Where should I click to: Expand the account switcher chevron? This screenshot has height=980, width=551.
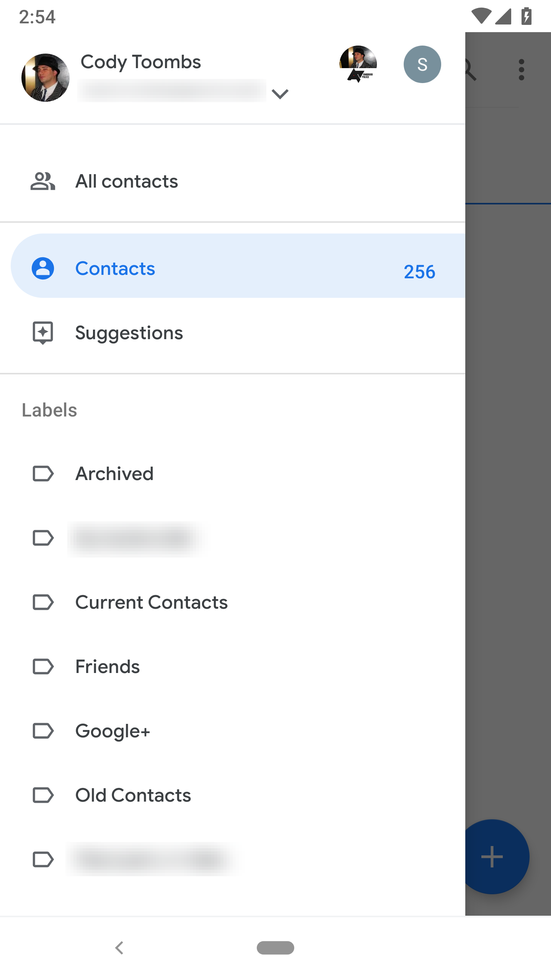[280, 93]
